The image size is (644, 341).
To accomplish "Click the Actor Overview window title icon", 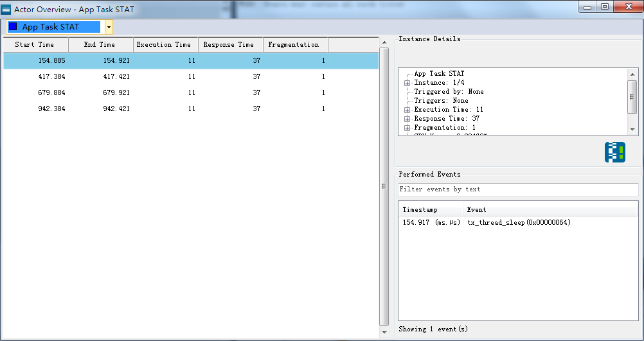I will click(6, 8).
